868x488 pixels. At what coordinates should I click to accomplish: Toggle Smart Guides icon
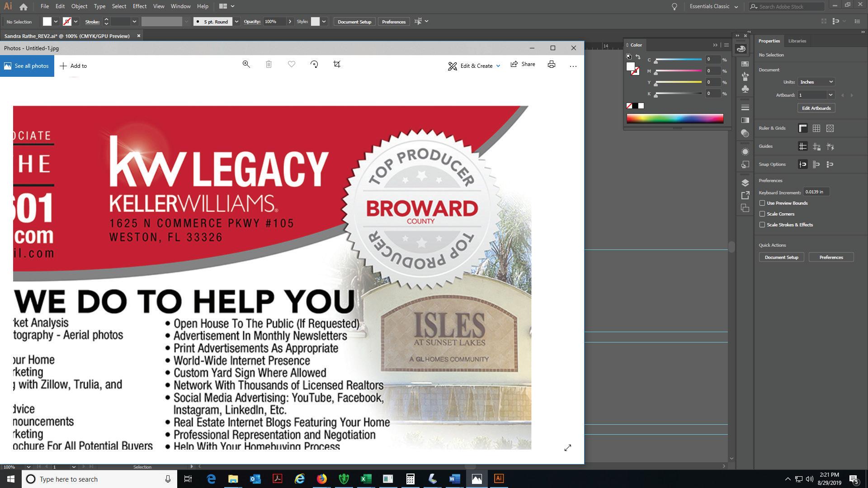[830, 146]
